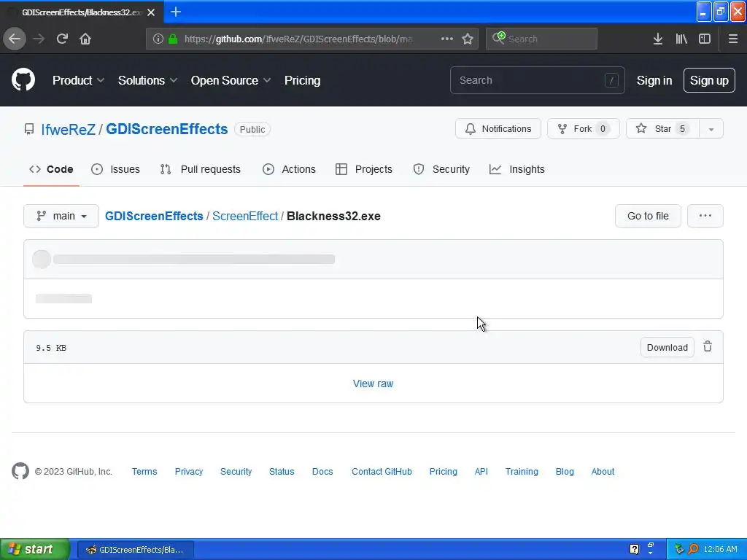Image resolution: width=747 pixels, height=560 pixels.
Task: Click the Sign in link
Action: coord(654,80)
